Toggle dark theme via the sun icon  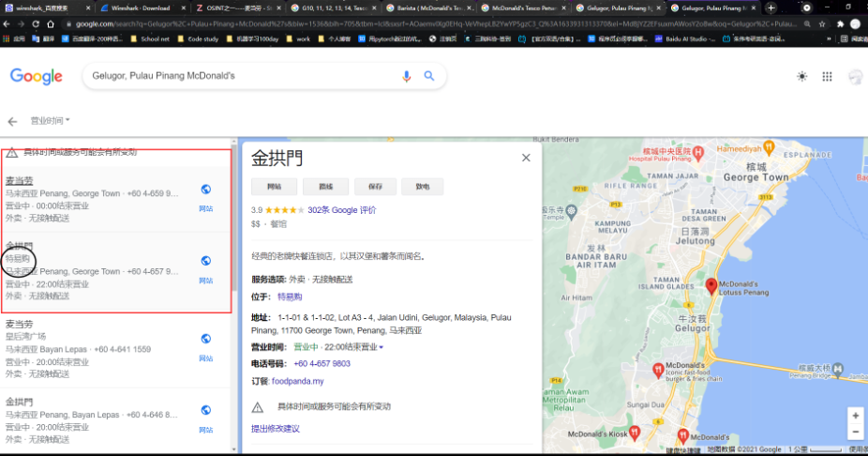tap(801, 76)
